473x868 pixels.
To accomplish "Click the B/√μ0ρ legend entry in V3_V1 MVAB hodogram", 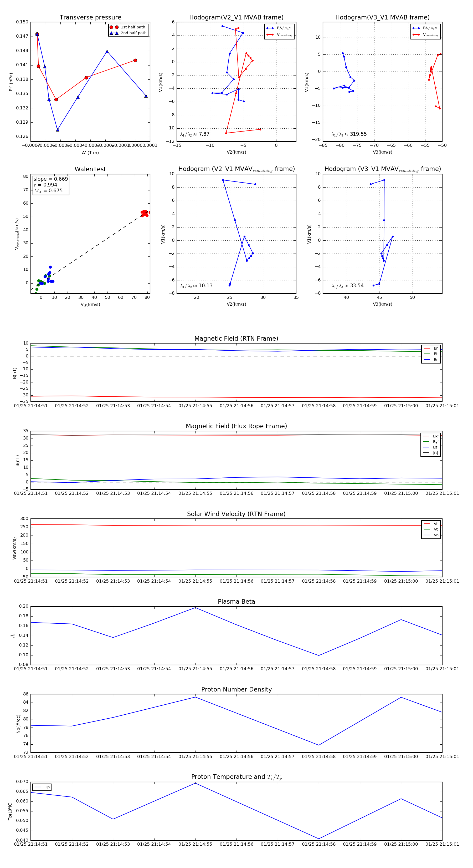I will pyautogui.click(x=425, y=28).
